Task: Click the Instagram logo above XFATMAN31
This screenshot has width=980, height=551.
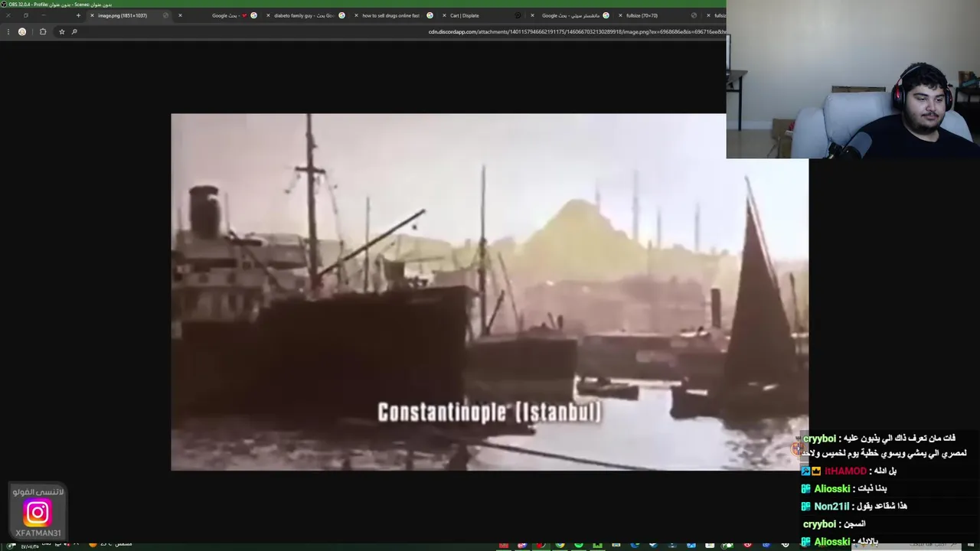Action: (37, 513)
